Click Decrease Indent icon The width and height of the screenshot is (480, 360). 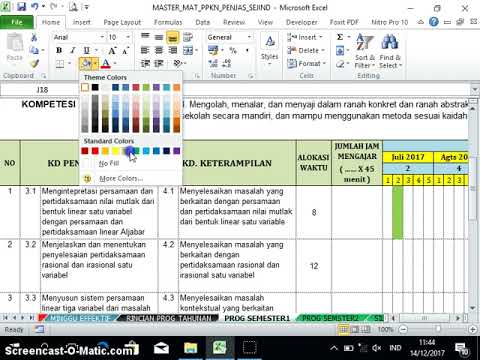[x=145, y=63]
